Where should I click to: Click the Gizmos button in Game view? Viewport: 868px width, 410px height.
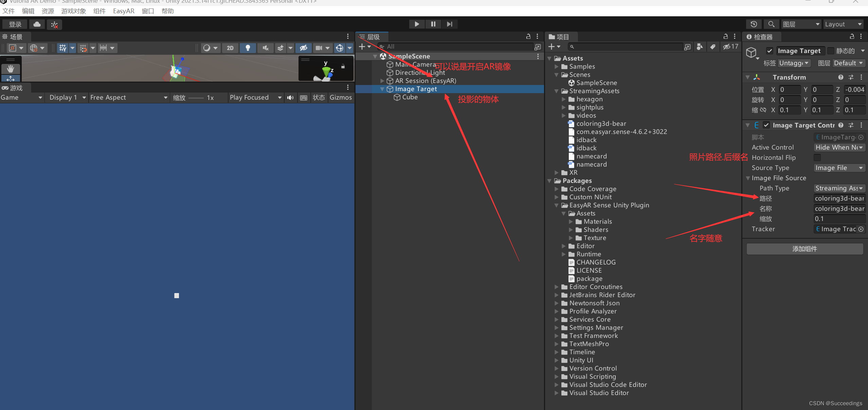pyautogui.click(x=340, y=98)
